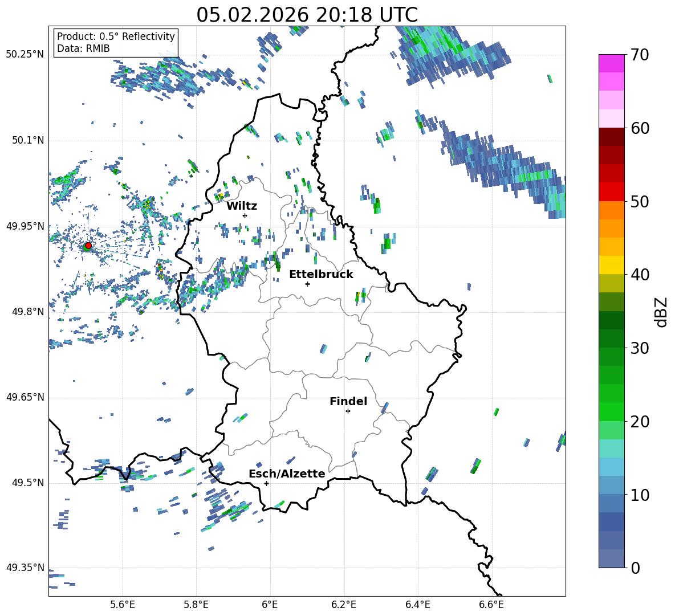Click the 6.2°E longitude tick label
Image resolution: width=675 pixels, height=616 pixels.
click(x=344, y=605)
